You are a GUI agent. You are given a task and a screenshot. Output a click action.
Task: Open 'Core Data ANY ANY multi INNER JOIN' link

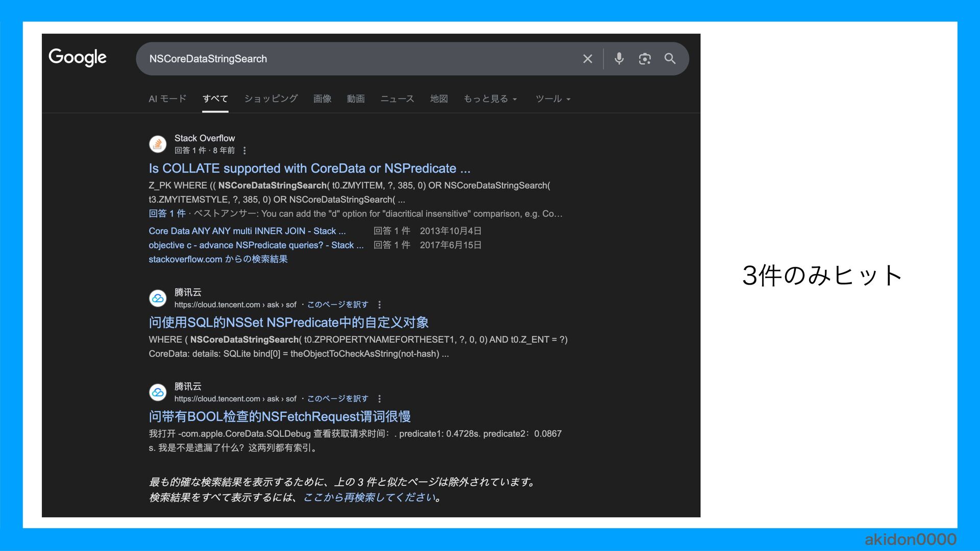tap(247, 231)
